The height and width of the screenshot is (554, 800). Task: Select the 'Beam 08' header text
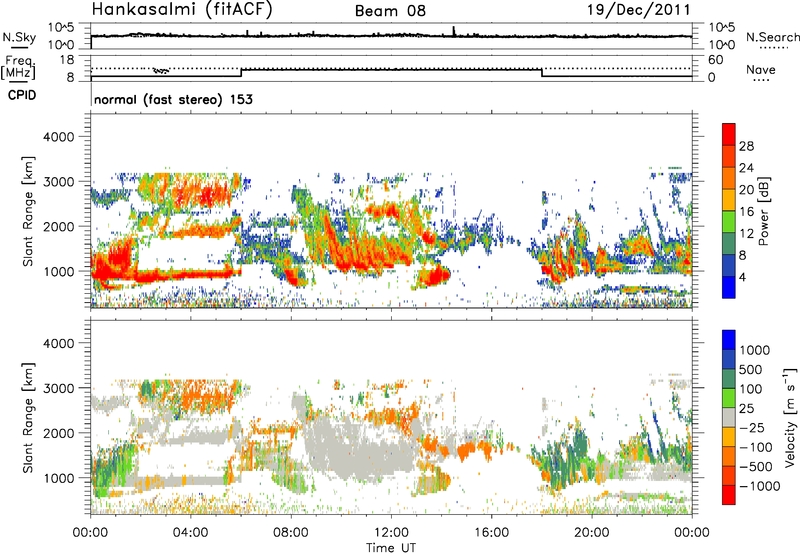coord(390,11)
